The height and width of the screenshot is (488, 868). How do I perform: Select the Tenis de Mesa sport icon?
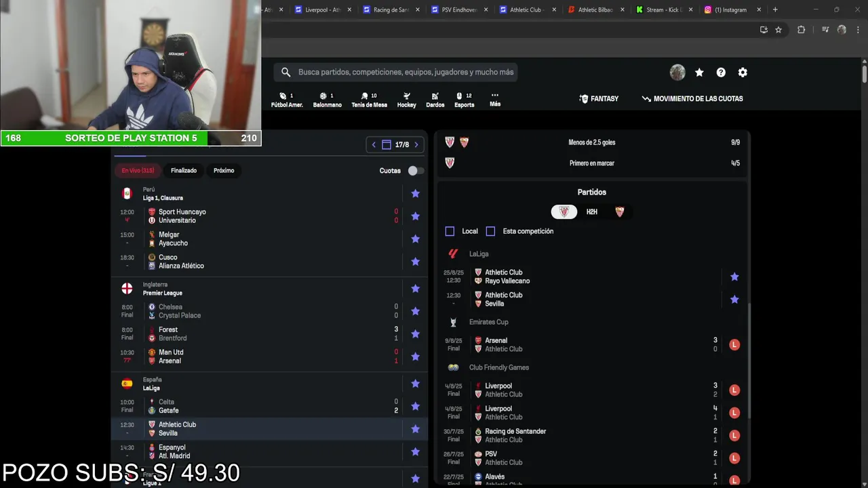click(369, 100)
